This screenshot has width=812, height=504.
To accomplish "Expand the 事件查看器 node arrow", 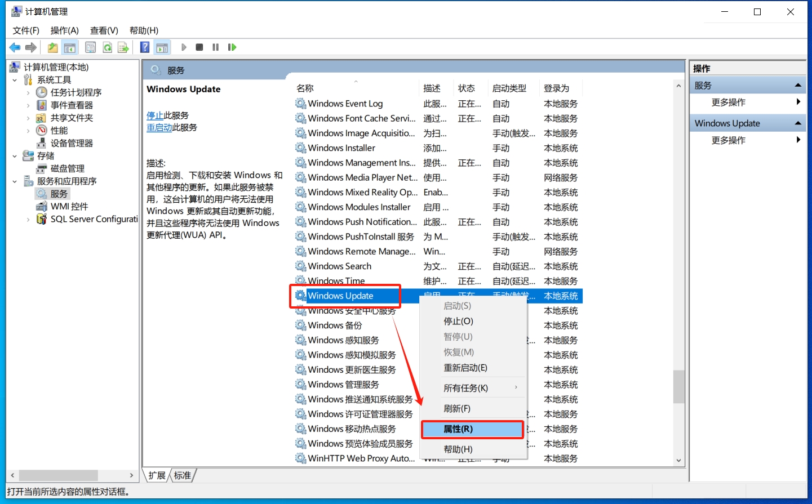I will point(28,105).
